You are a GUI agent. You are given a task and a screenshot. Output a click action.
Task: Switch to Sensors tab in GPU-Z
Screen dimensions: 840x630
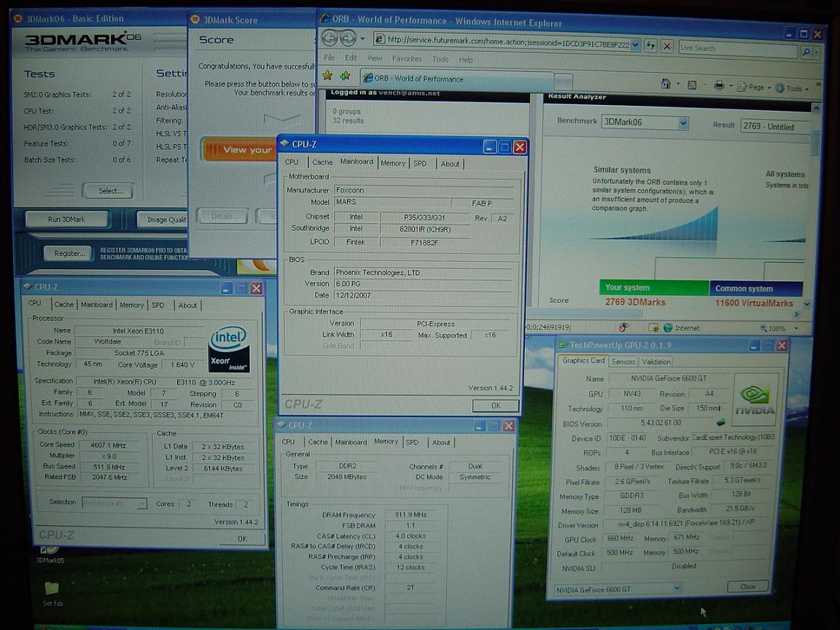[623, 362]
